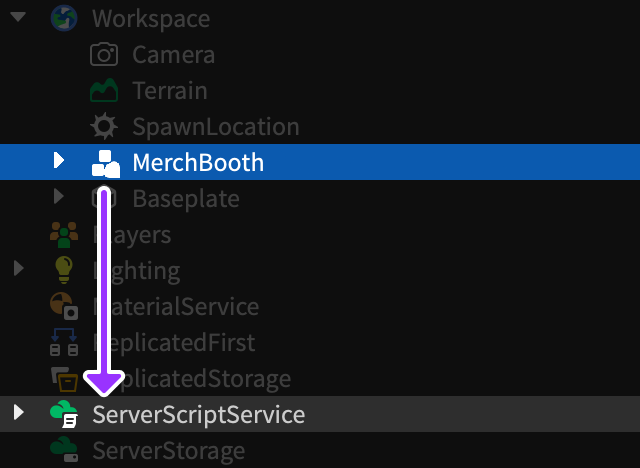Click the ServerStorage icon
This screenshot has width=640, height=468.
tap(64, 450)
